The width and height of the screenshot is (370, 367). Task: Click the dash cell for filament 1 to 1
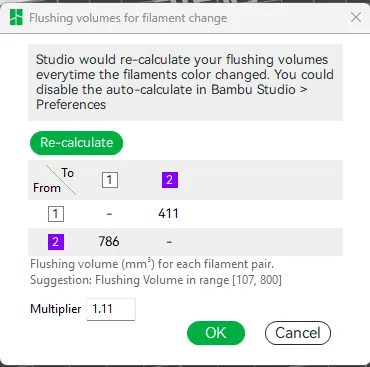pyautogui.click(x=109, y=214)
